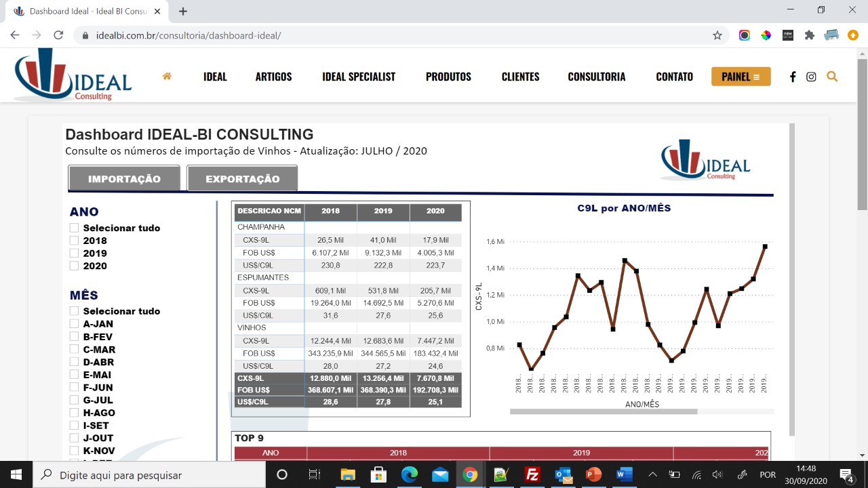Click the ESPUMANTES row label
The height and width of the screenshot is (488, 868).
263,277
